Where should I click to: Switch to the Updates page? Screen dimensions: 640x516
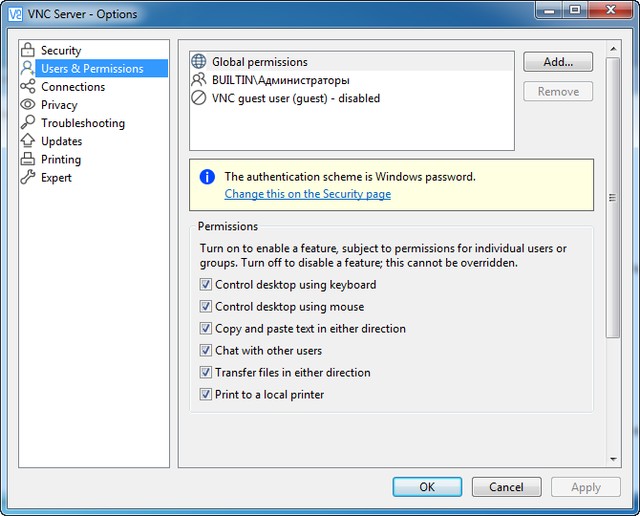(62, 141)
